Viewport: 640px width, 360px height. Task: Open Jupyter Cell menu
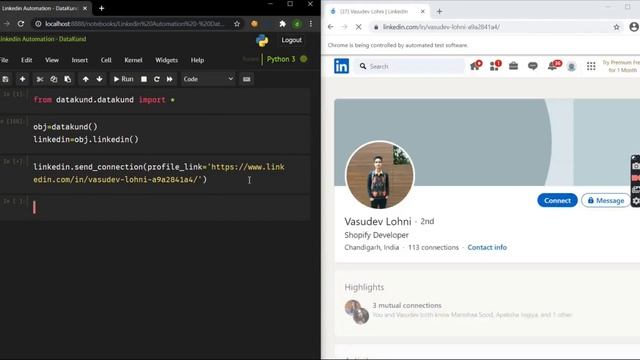(x=106, y=60)
